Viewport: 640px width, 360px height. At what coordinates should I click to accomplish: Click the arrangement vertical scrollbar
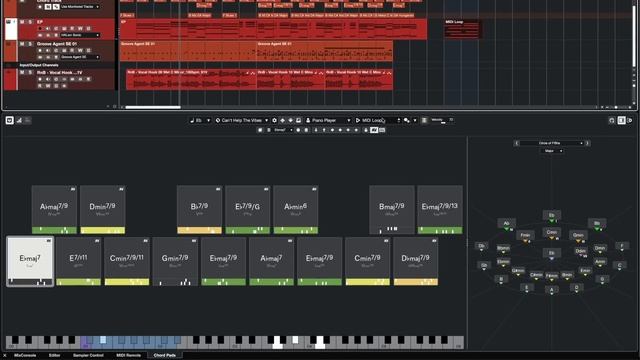[x=634, y=37]
